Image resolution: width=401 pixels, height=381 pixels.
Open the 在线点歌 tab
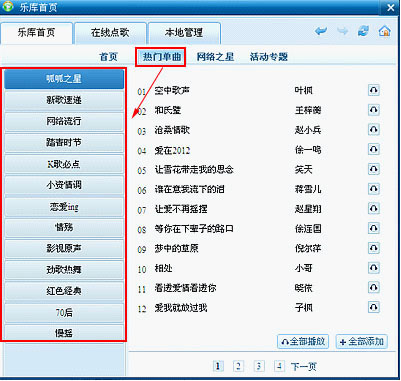[110, 33]
